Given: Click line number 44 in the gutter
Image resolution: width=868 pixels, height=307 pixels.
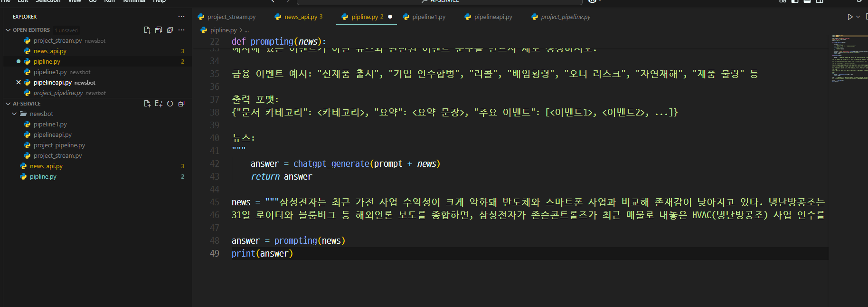Looking at the screenshot, I should pyautogui.click(x=215, y=189).
